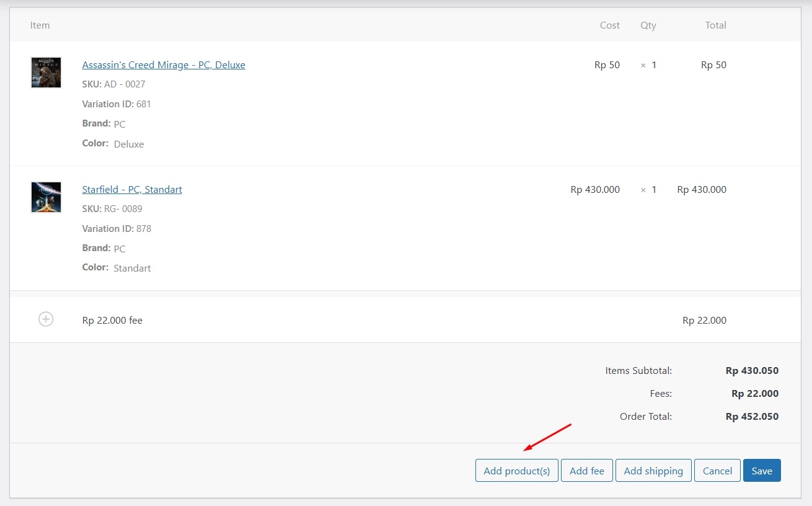812x506 pixels.
Task: Click the Add fee button
Action: pyautogui.click(x=587, y=471)
